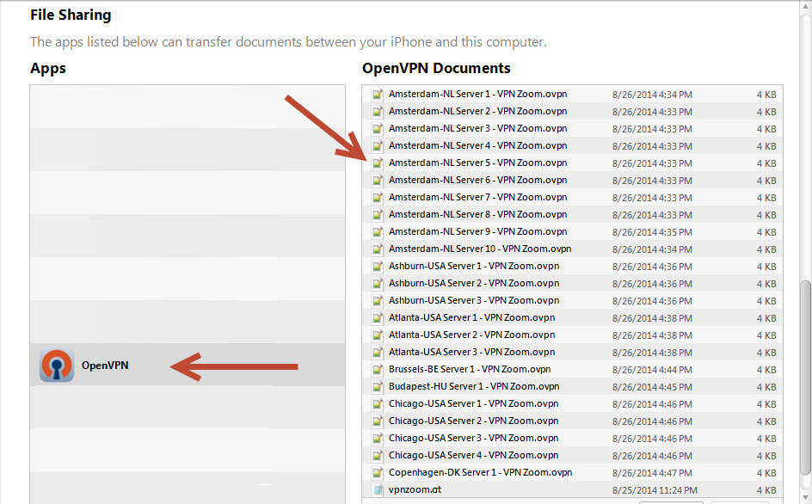Click the 8/25/2014 11:24 PM date

coord(655,490)
